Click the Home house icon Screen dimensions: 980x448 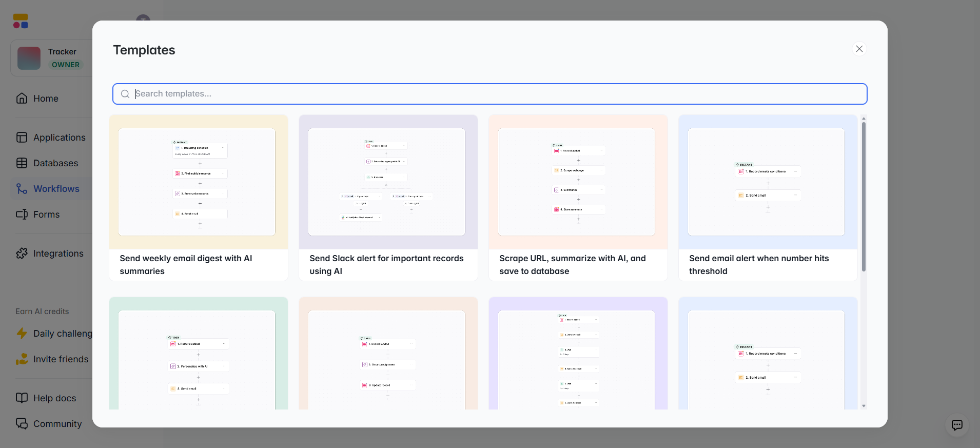pyautogui.click(x=22, y=99)
